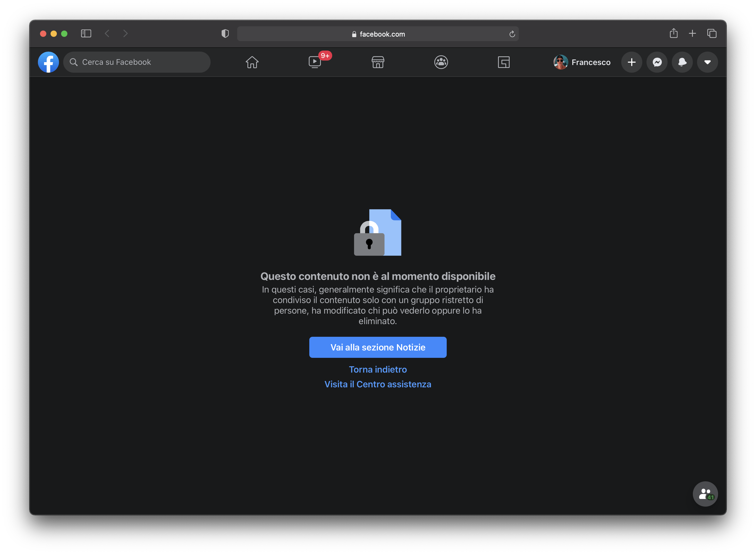Click the 9+ badge on Watch
This screenshot has width=756, height=554.
pyautogui.click(x=325, y=56)
